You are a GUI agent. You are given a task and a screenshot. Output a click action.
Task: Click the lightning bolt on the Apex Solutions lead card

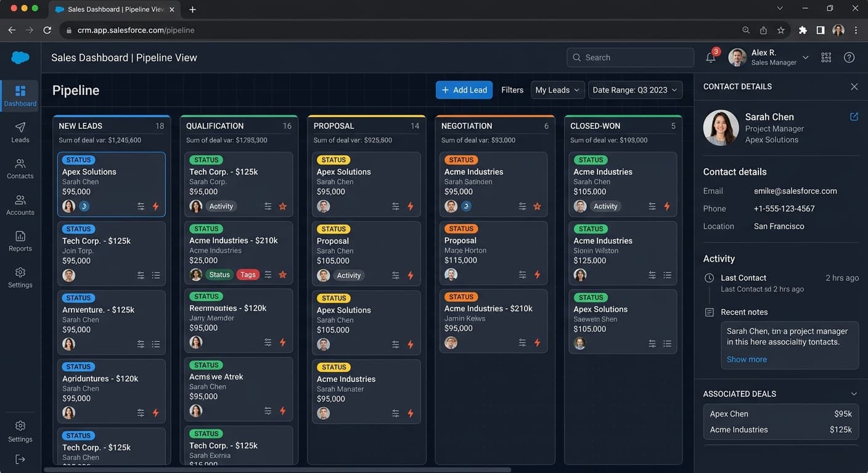click(156, 206)
